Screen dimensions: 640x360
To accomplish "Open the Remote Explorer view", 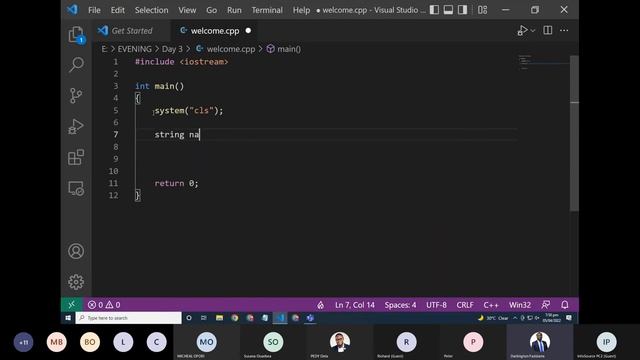I will [x=76, y=188].
